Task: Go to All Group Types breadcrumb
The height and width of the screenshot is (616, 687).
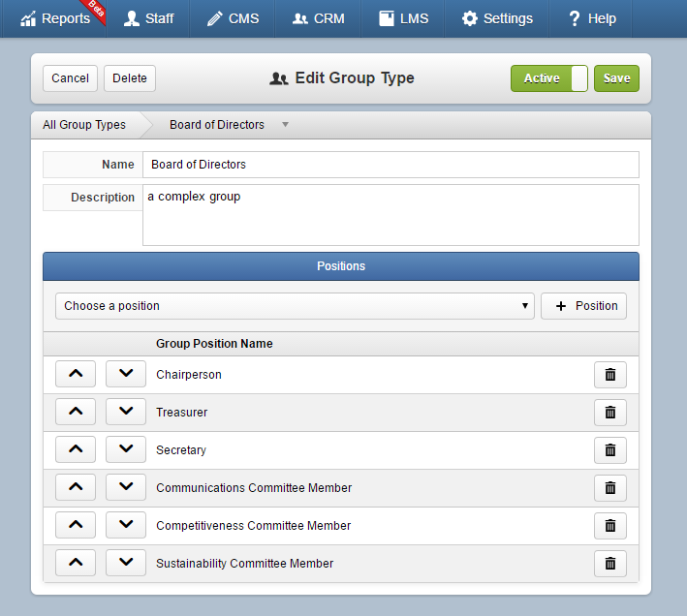Action: pyautogui.click(x=84, y=125)
